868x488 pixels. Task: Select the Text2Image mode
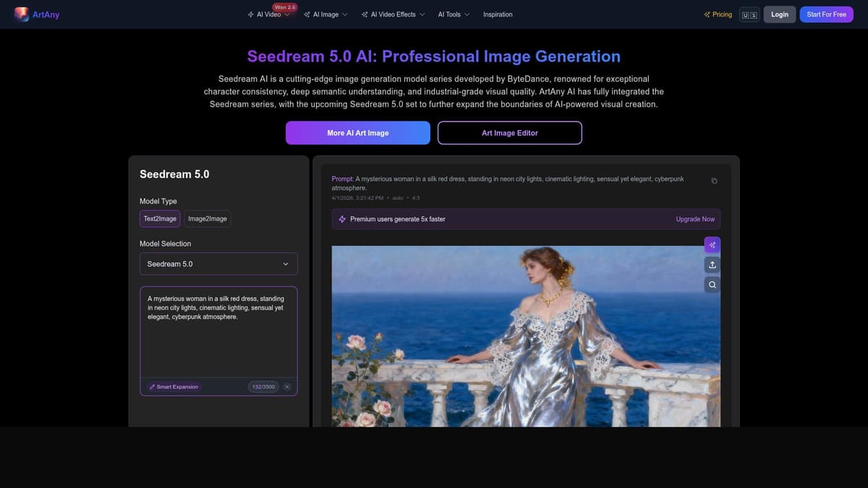159,218
